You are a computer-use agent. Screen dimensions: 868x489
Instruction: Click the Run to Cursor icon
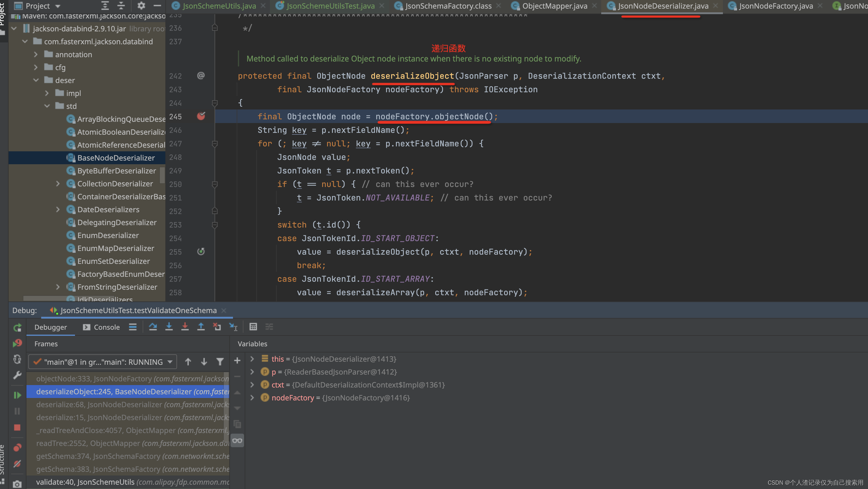coord(233,327)
